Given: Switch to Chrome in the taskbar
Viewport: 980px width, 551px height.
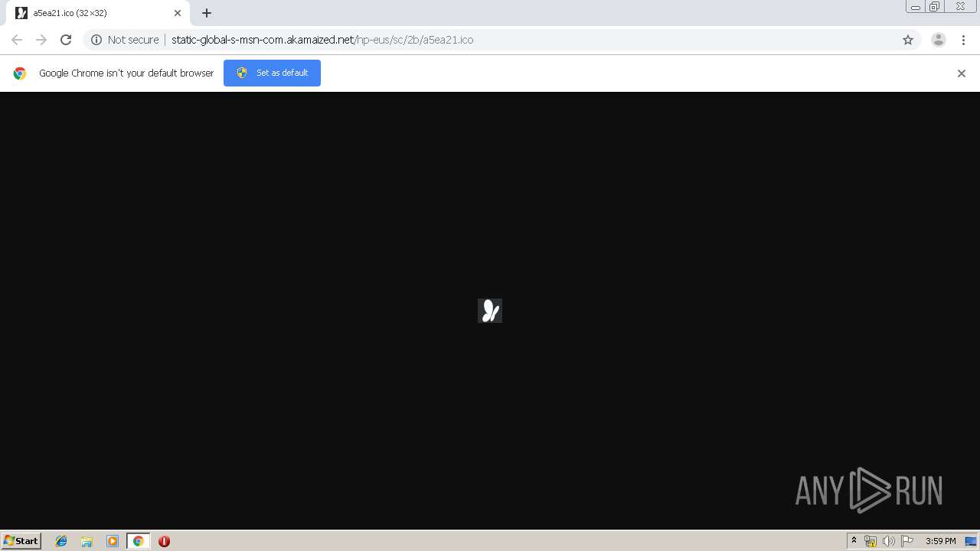Looking at the screenshot, I should coord(138,541).
